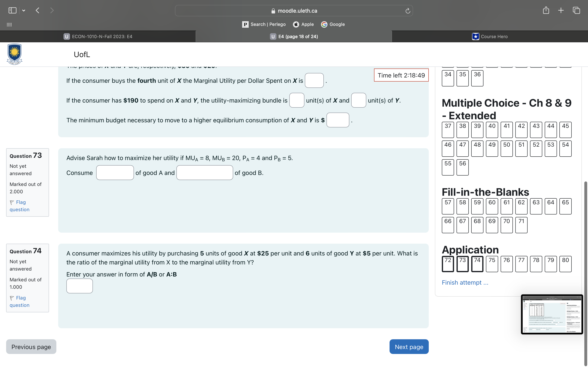
Task: Open the Finish attempt link
Action: point(465,282)
